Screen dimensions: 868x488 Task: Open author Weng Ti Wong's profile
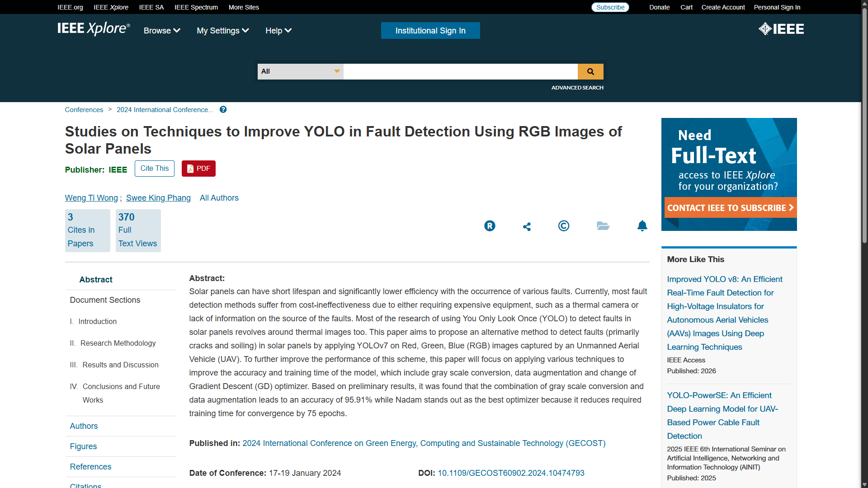click(91, 198)
